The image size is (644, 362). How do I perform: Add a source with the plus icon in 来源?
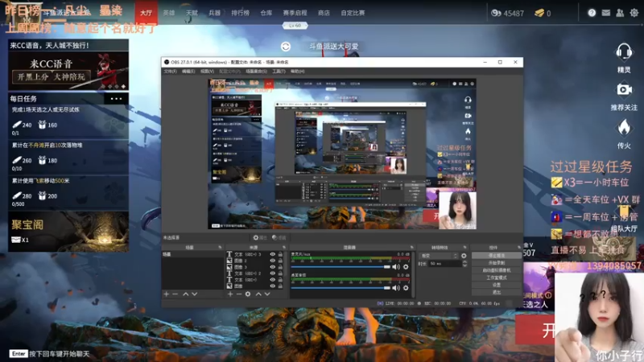[230, 294]
